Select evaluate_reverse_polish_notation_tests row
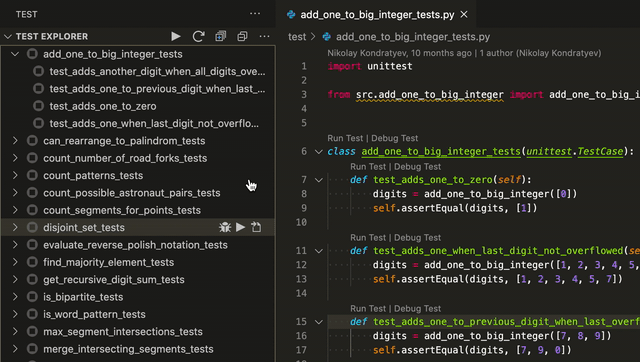Image resolution: width=640 pixels, height=362 pixels. [x=138, y=245]
